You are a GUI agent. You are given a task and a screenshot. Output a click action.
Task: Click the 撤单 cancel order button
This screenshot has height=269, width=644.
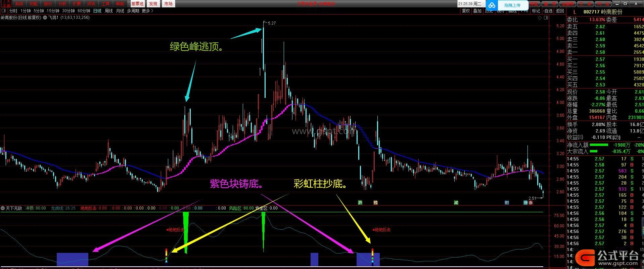(550, 4)
